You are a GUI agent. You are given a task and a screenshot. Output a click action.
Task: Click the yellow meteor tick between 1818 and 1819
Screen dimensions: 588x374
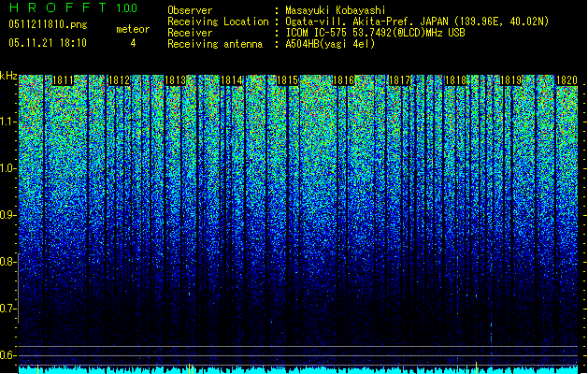click(x=476, y=367)
